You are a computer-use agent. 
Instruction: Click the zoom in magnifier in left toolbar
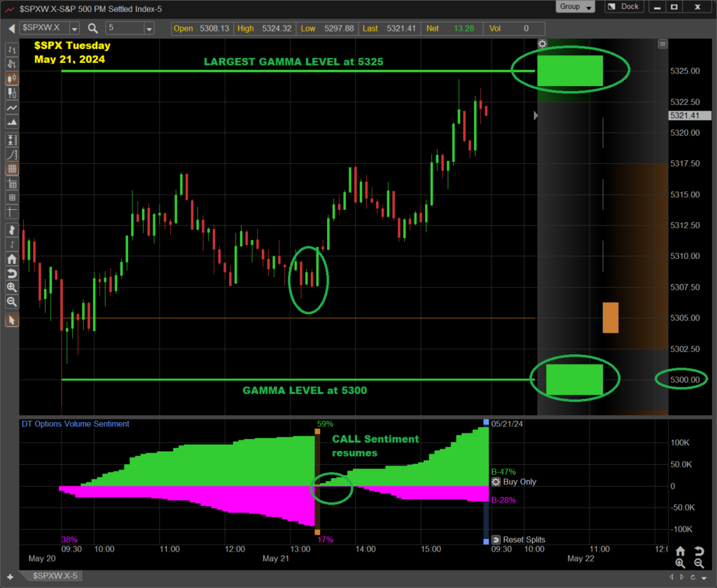(x=11, y=288)
